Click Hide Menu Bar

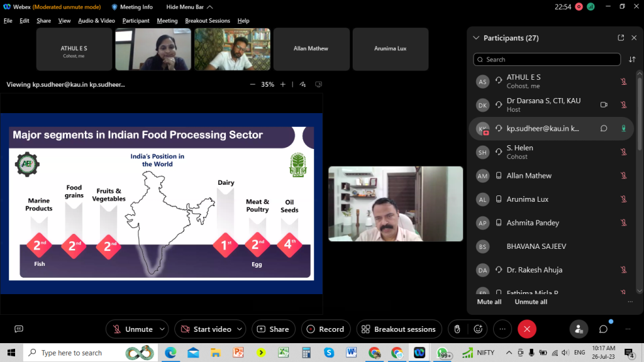[x=189, y=7]
